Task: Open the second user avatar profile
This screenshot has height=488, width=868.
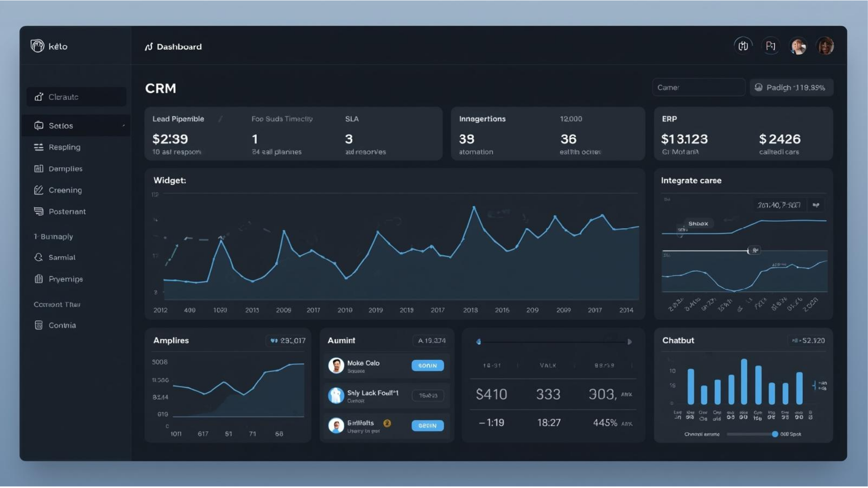Action: (x=826, y=46)
